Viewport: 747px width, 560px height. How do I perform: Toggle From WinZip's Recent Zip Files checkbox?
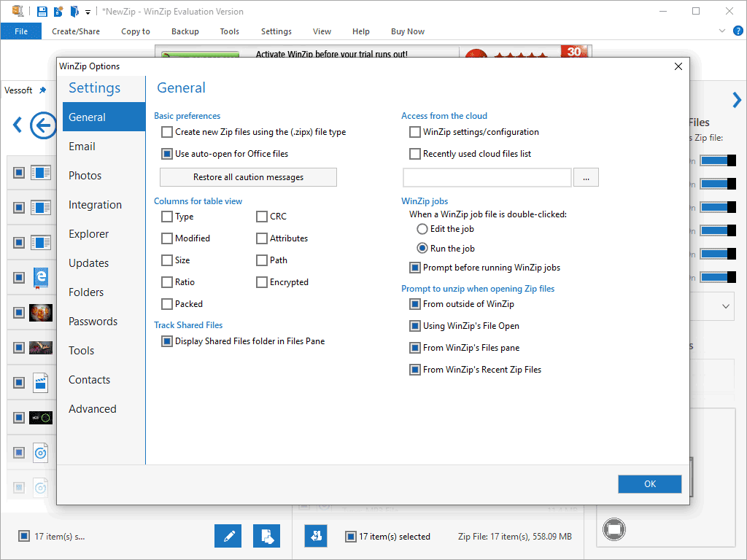415,370
